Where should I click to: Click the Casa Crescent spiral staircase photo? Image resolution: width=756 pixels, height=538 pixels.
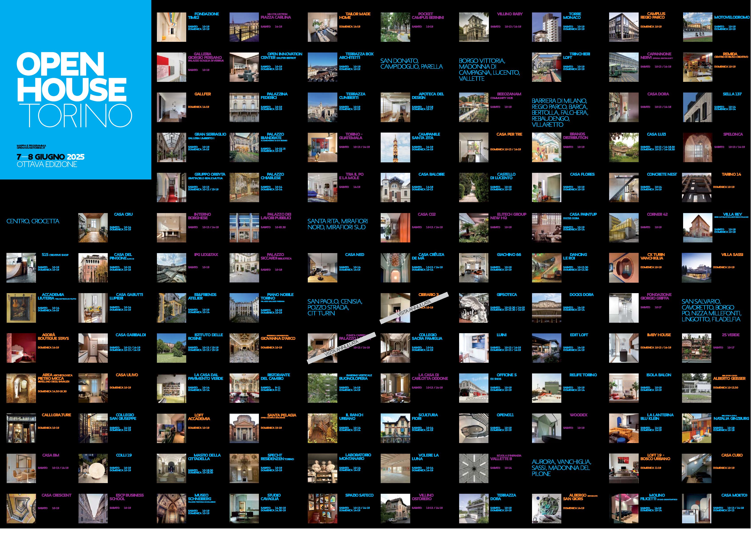coord(21,508)
